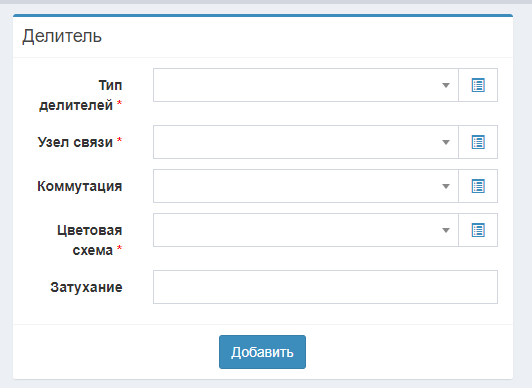
Task: Select the Цветовая схема combo box field
Action: click(x=306, y=230)
